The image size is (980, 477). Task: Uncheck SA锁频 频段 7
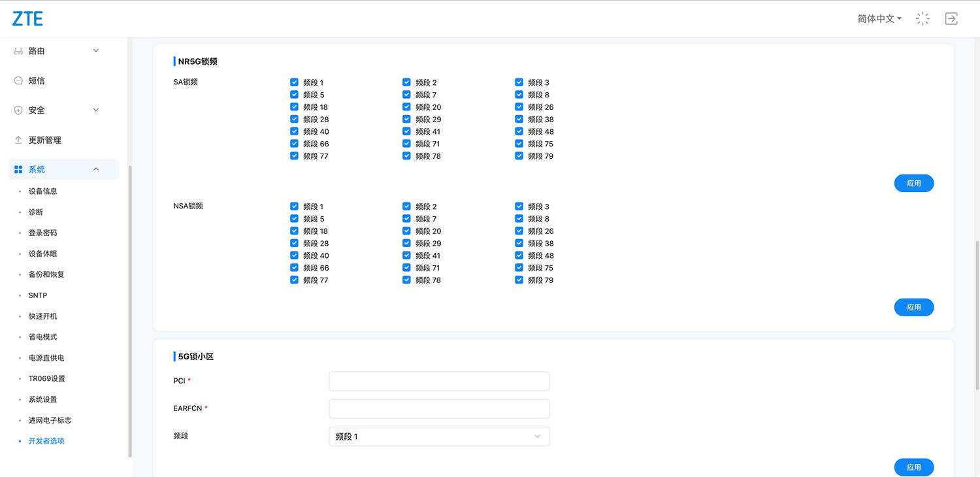coord(406,95)
